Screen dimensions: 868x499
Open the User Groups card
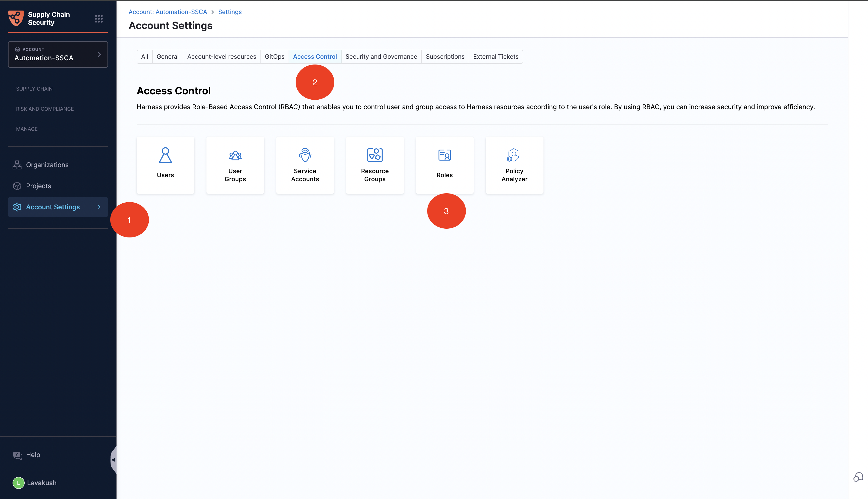pos(235,165)
